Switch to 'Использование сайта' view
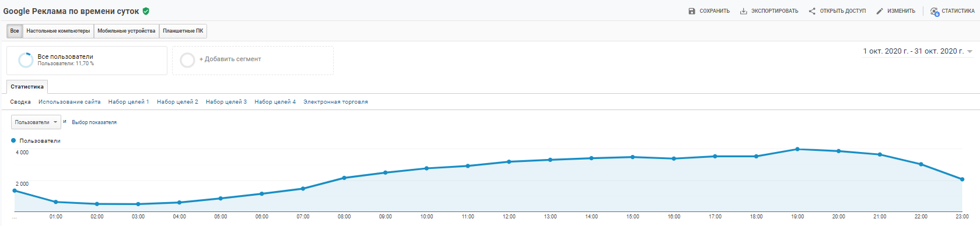980x226 pixels. pyautogui.click(x=69, y=102)
